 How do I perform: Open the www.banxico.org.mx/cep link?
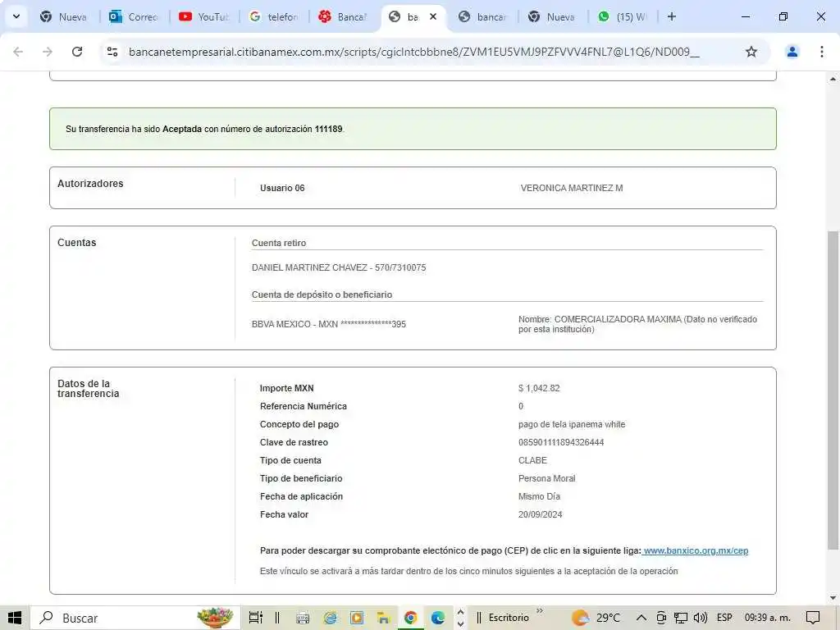696,550
